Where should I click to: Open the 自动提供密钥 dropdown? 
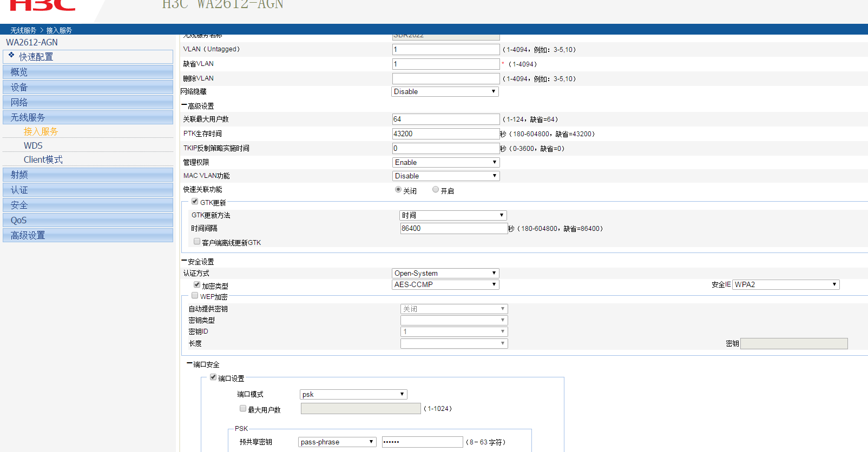[454, 309]
